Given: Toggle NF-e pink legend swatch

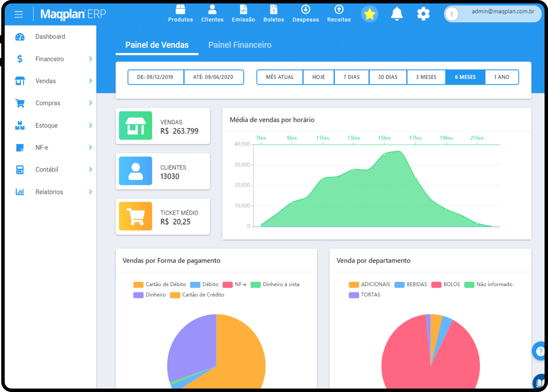Looking at the screenshot, I should pyautogui.click(x=227, y=285).
